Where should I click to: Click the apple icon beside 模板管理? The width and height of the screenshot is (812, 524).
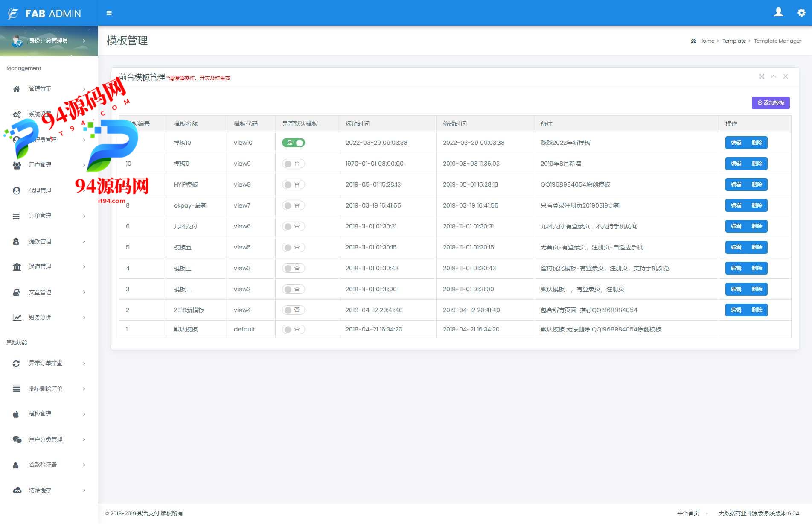pyautogui.click(x=16, y=414)
